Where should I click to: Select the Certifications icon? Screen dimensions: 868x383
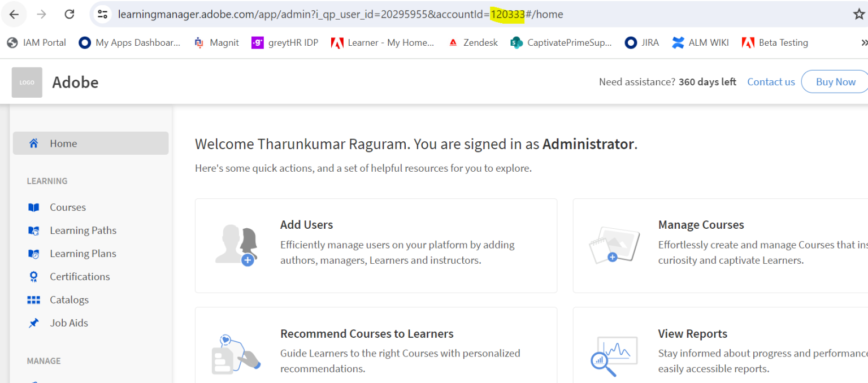click(34, 276)
